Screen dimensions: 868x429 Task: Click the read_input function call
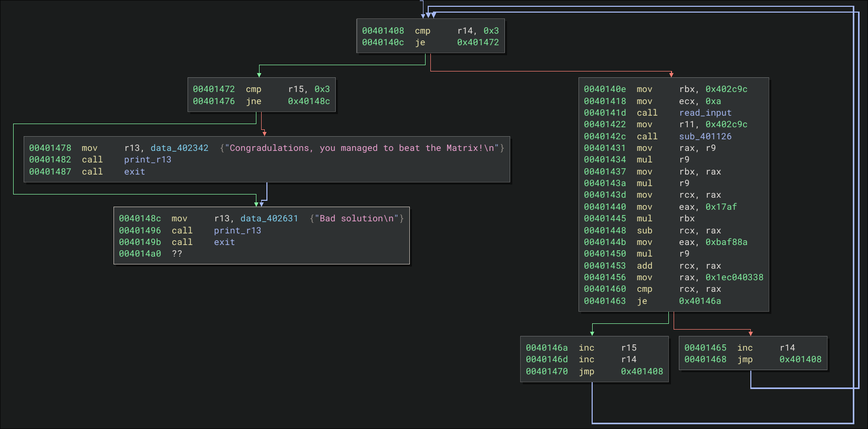tap(705, 113)
